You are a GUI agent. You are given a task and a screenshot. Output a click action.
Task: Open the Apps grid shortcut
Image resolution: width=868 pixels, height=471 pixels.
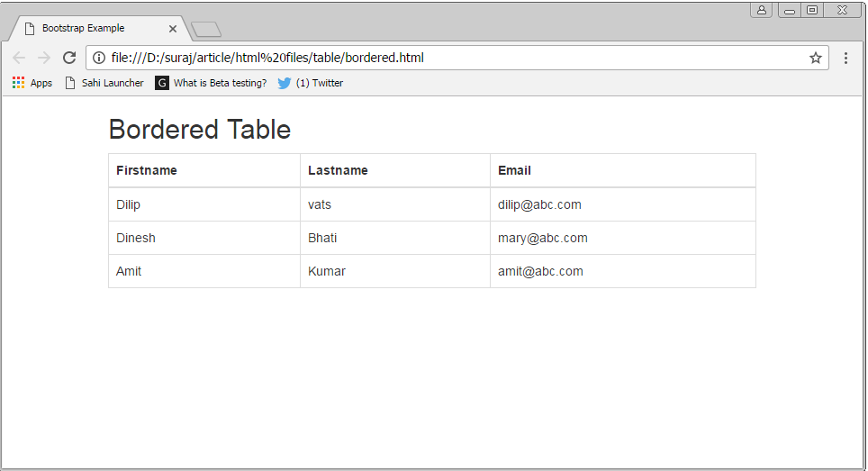[32, 83]
